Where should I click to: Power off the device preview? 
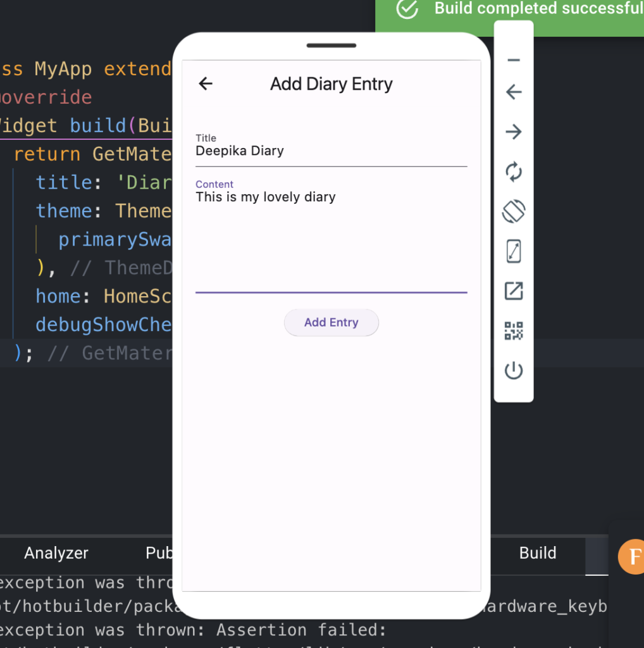pos(514,370)
